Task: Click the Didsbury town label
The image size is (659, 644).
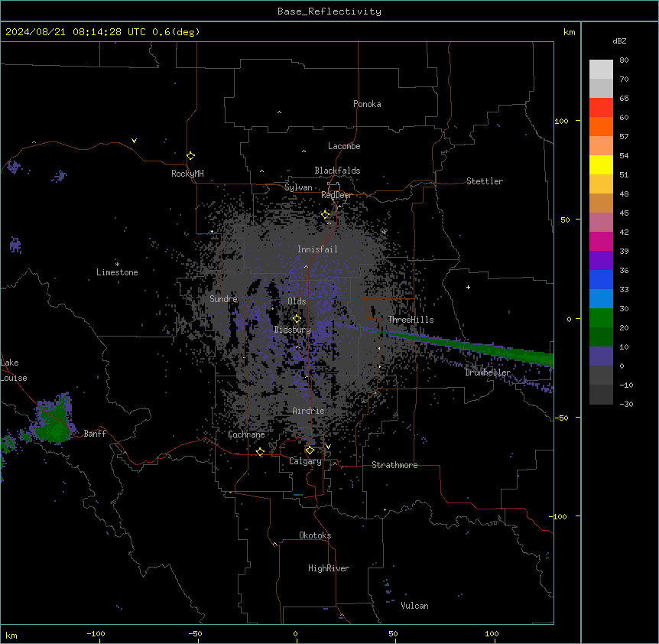Action: point(293,330)
